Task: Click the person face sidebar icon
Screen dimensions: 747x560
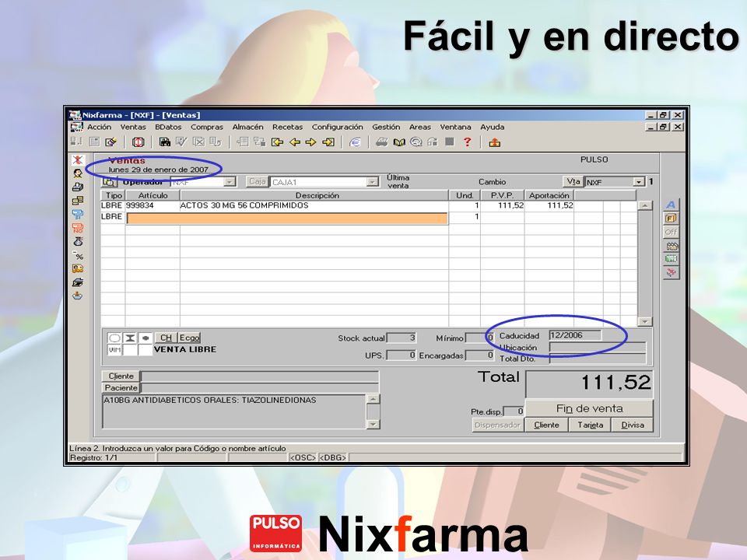Action: tap(78, 173)
